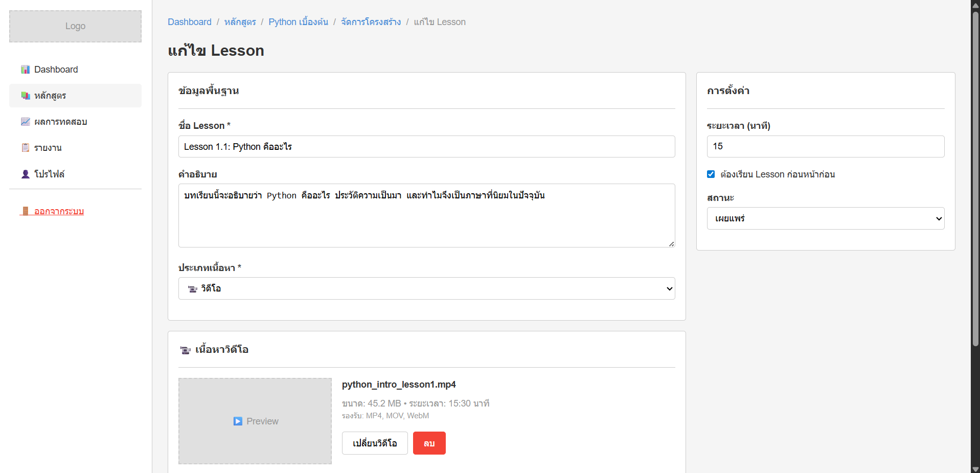980x473 pixels.
Task: Click the ผลการทดสอบ chart icon in sidebar
Action: [25, 122]
